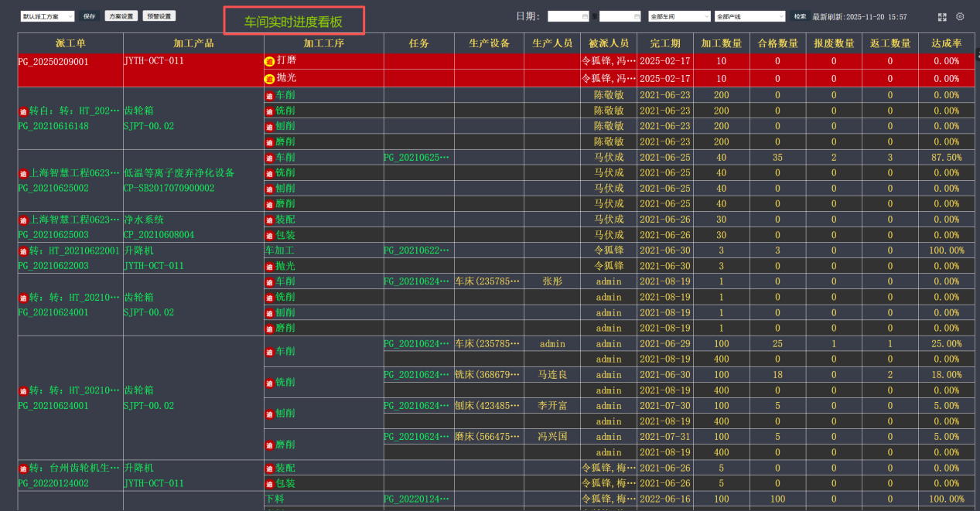Select the 达成率 column header
980x511 pixels.
[x=947, y=44]
